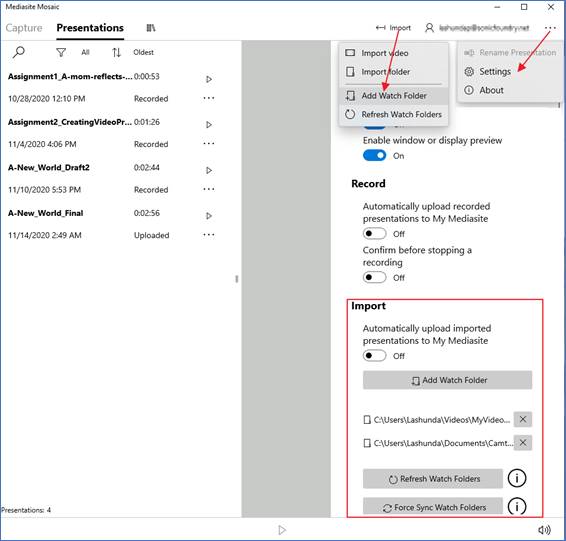Choose Import folder from menu

pyautogui.click(x=394, y=72)
